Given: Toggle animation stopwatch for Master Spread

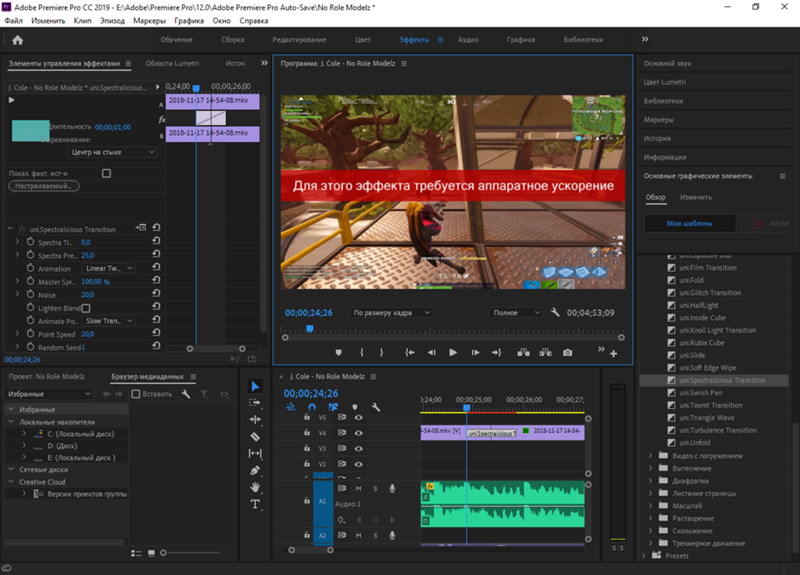Looking at the screenshot, I should [30, 281].
